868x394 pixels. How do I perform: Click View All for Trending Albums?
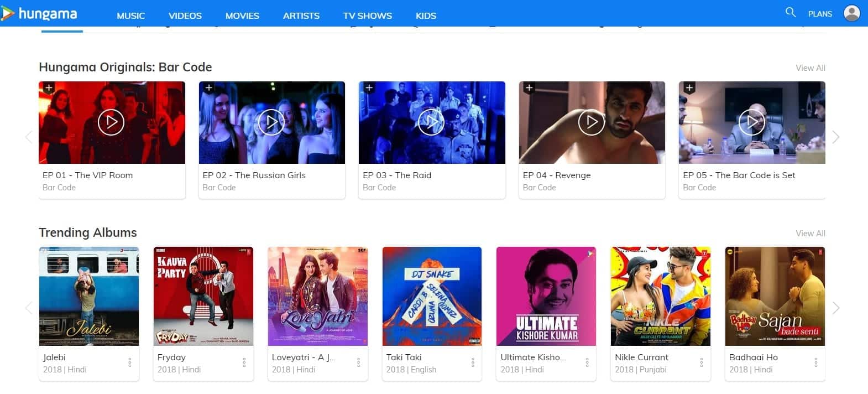coord(810,233)
